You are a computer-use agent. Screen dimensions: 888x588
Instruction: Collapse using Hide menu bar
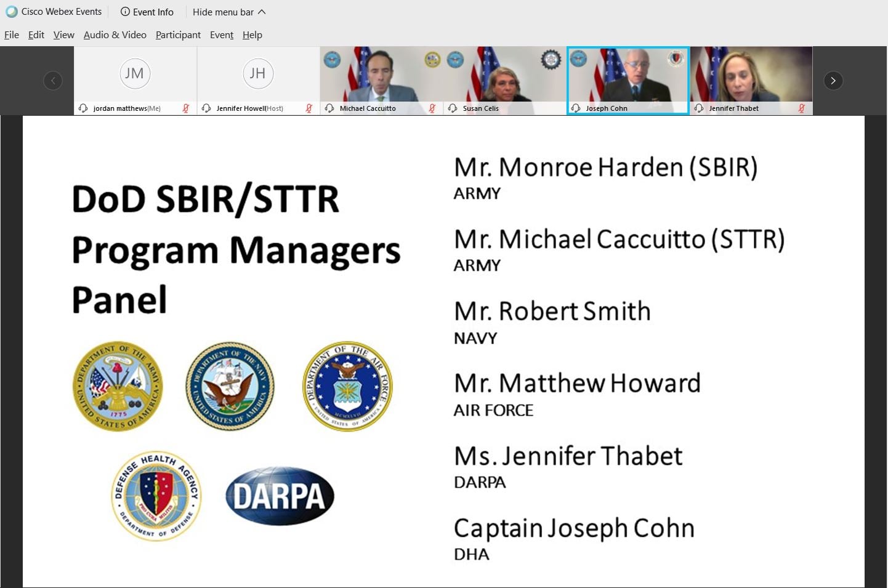[229, 12]
